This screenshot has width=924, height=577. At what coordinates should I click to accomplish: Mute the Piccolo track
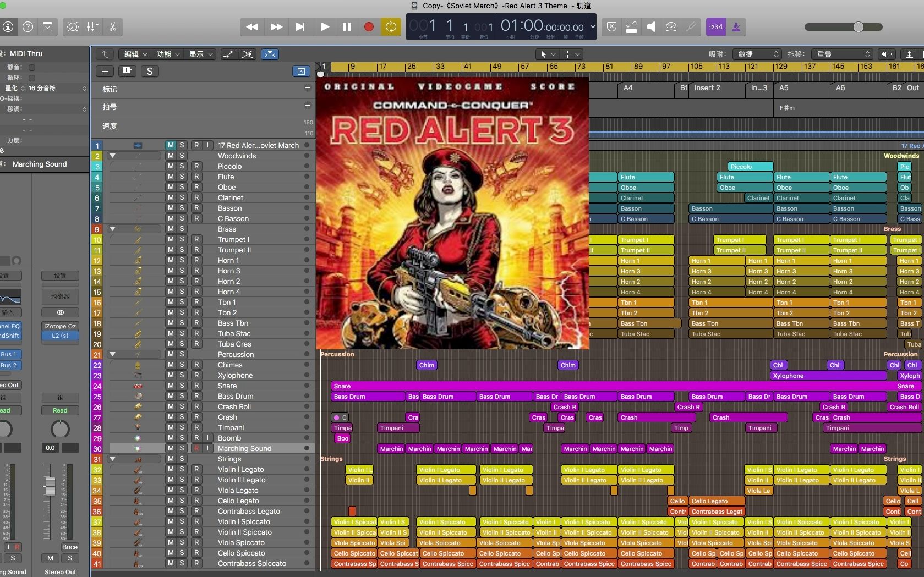(171, 166)
